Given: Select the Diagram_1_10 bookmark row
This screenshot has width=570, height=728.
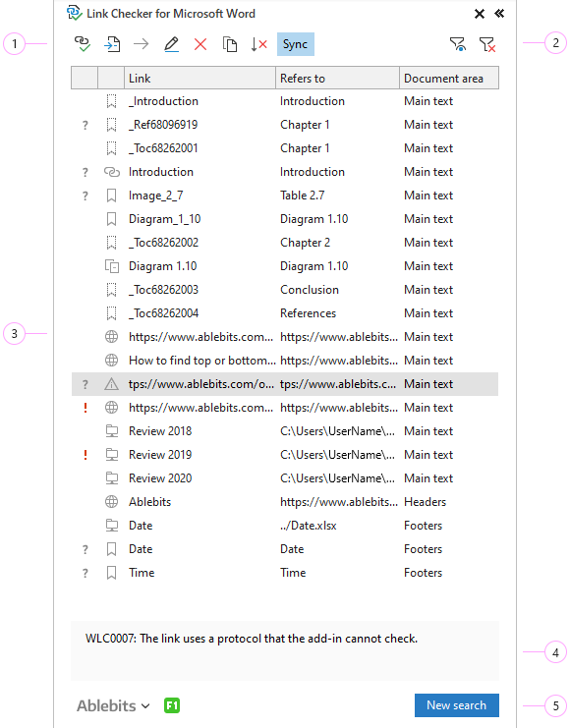Looking at the screenshot, I should coord(285,219).
